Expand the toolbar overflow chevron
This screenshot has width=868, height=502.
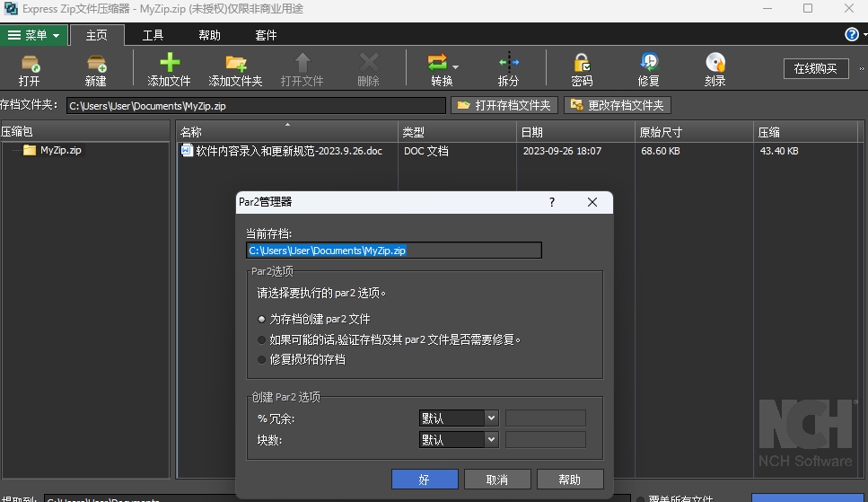tap(862, 69)
